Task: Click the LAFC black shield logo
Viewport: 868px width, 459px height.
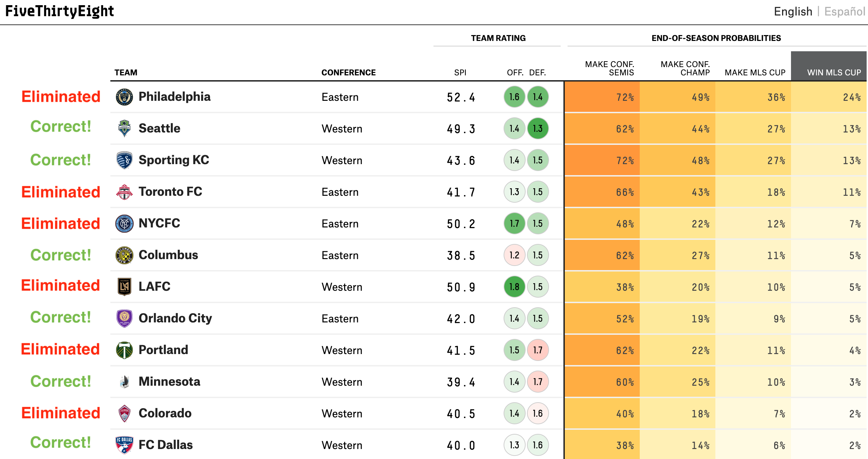Action: pyautogui.click(x=124, y=287)
